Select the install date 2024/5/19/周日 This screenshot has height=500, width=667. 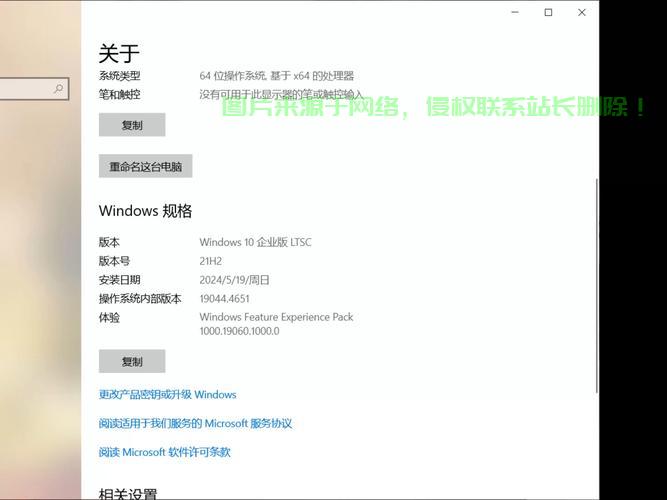coord(234,280)
